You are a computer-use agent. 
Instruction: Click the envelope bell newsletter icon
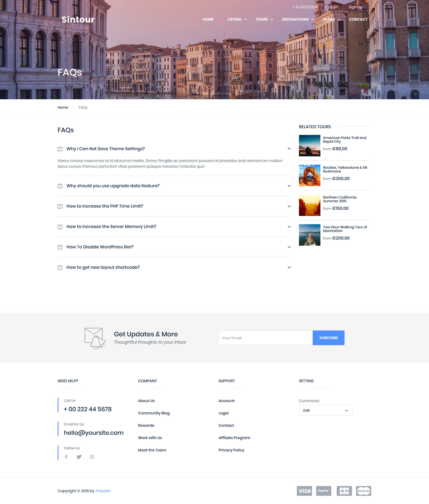(95, 338)
